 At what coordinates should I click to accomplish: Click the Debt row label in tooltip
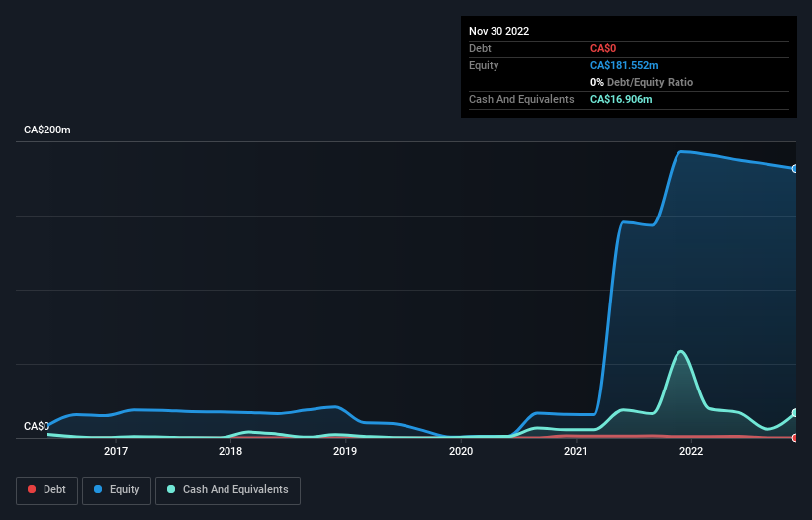click(480, 48)
